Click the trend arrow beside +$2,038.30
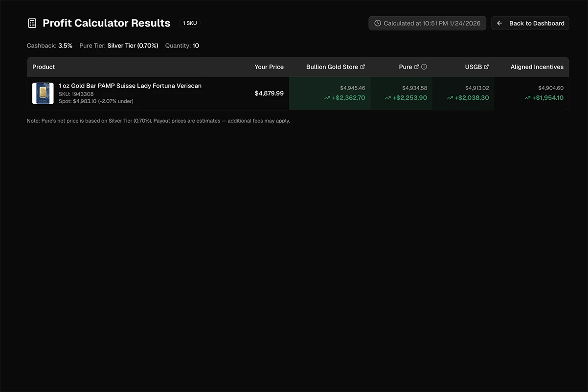This screenshot has width=588, height=392. point(449,97)
